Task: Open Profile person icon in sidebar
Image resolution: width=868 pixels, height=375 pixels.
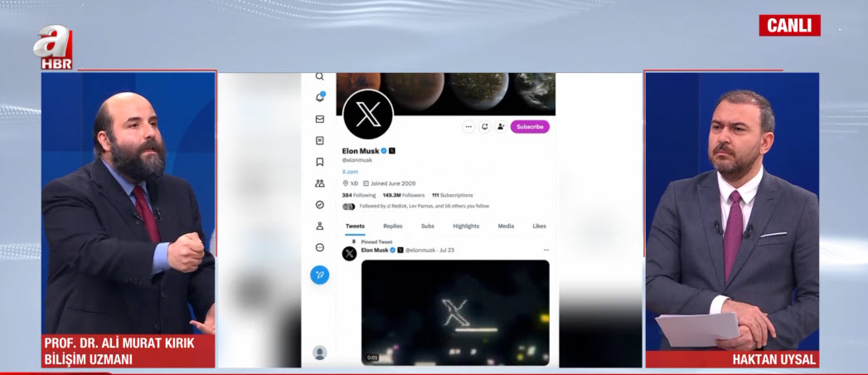Action: click(x=320, y=226)
